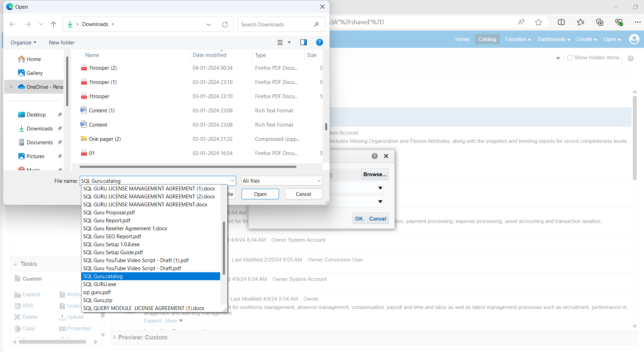644x352 pixels.
Task: Refresh the Downloads folder listing
Action: (225, 25)
